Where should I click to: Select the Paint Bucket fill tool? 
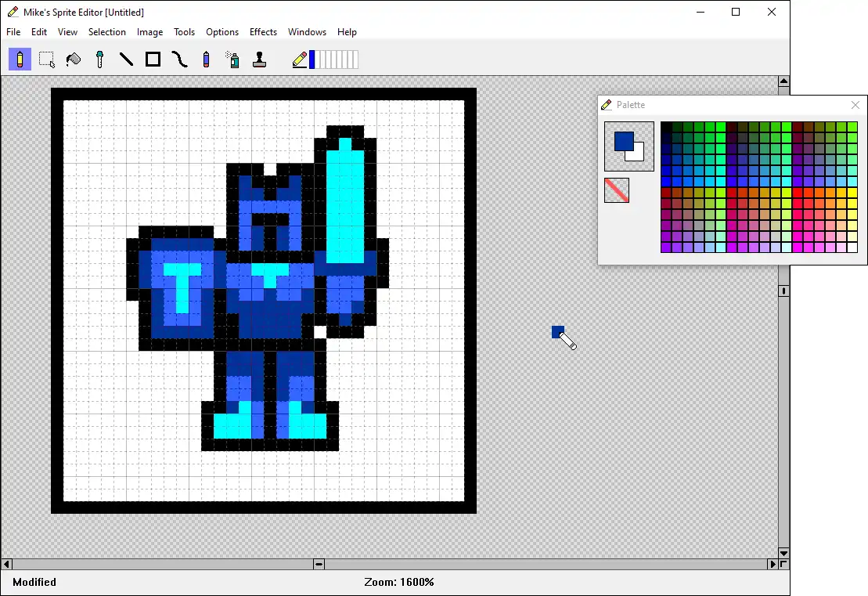[x=73, y=60]
